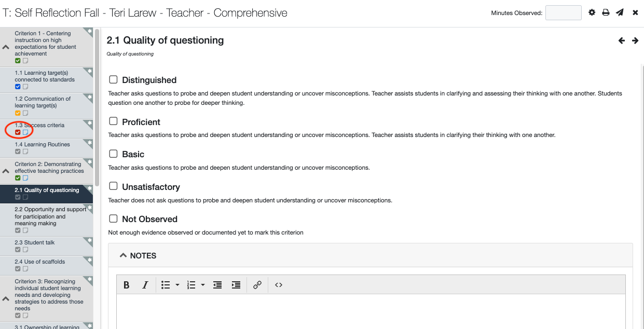Insert a hyperlink in the notes editor
This screenshot has height=329, width=644.
pos(257,284)
